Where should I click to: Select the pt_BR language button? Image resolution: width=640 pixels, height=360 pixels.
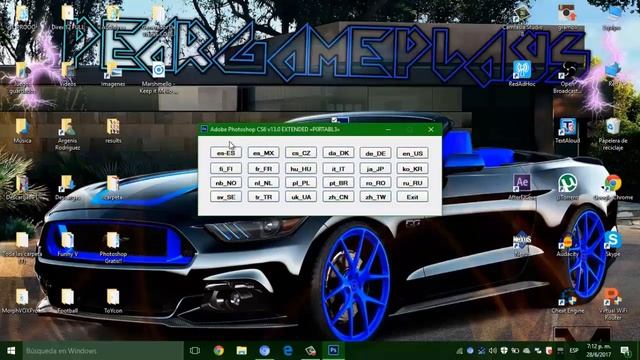(338, 183)
